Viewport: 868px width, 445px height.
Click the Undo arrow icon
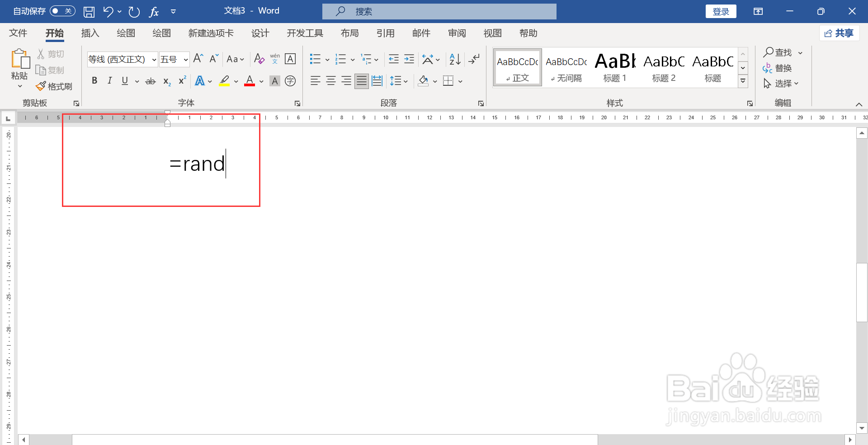point(108,12)
